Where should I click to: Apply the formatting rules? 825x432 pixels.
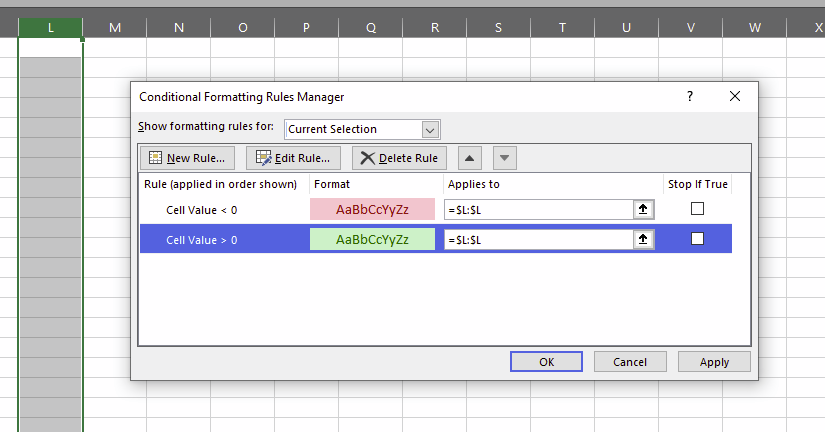tap(714, 362)
